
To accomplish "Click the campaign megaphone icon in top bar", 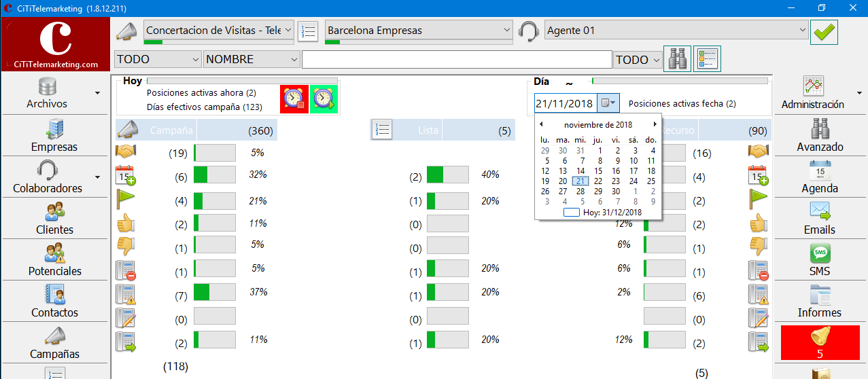I will 126,31.
